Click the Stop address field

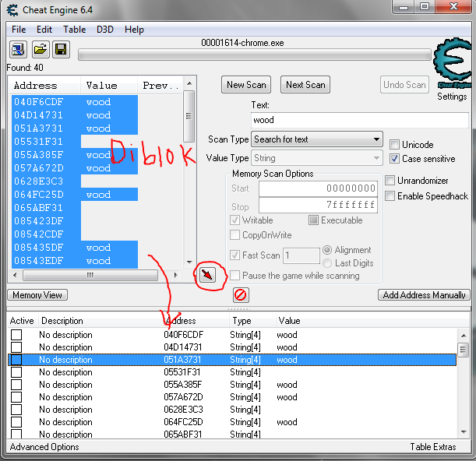tap(318, 205)
